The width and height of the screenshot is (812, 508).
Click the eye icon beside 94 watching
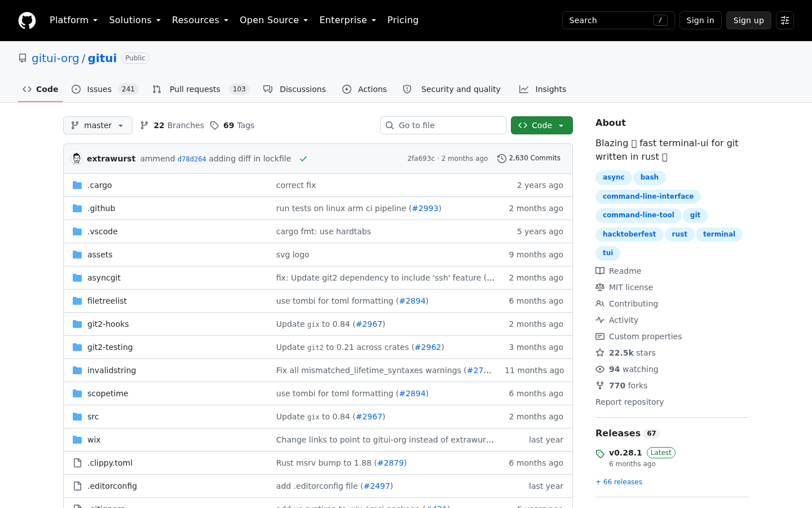pyautogui.click(x=600, y=369)
